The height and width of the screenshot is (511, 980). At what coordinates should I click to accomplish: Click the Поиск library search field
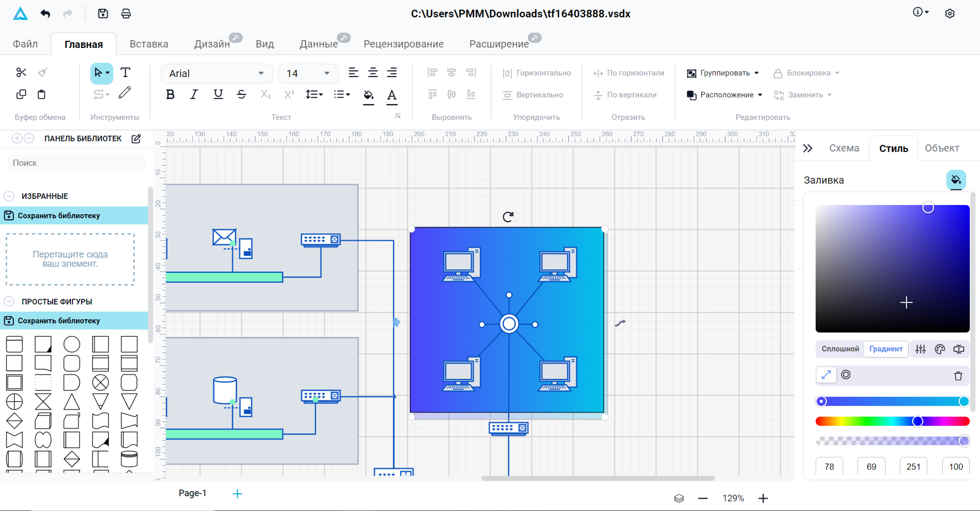click(x=76, y=163)
